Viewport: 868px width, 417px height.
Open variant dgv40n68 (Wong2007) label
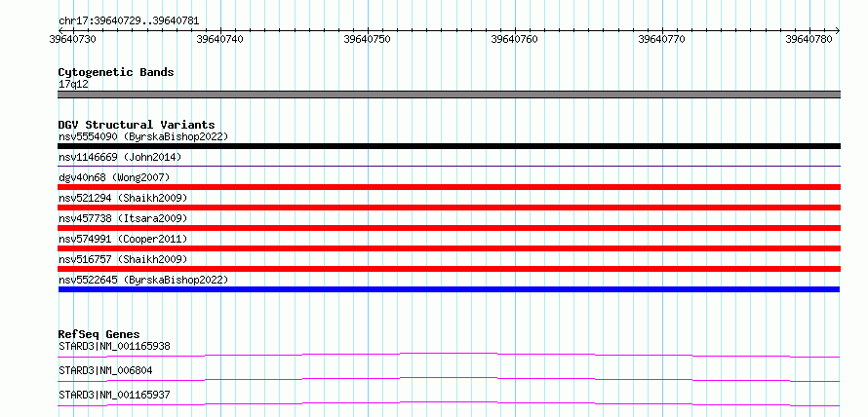[x=114, y=177]
